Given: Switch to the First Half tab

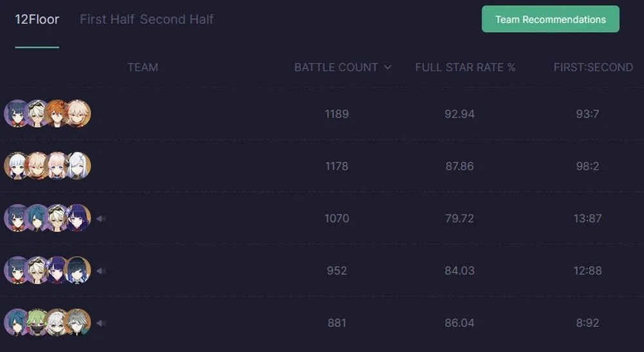Looking at the screenshot, I should click(x=107, y=19).
